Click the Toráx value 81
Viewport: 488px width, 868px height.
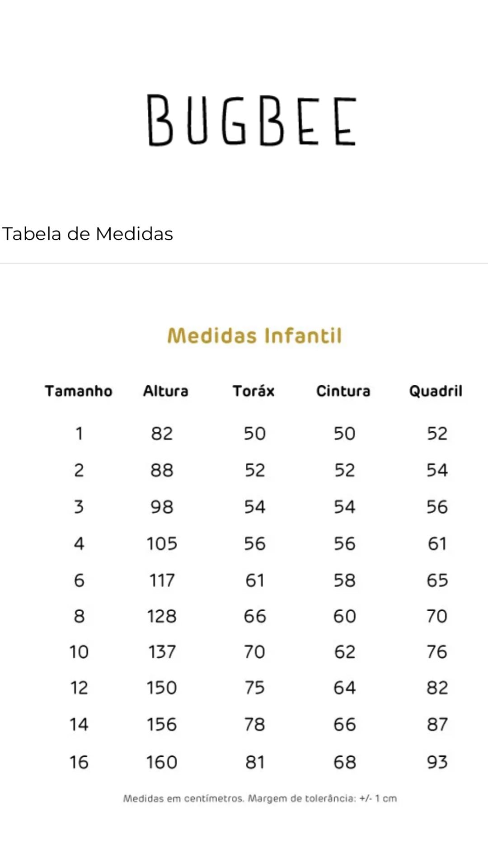255,762
